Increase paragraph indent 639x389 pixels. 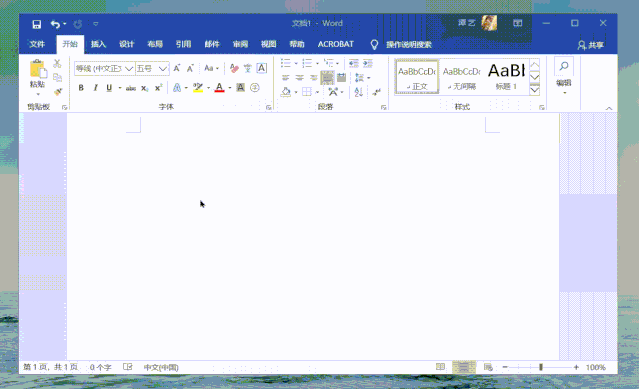click(x=368, y=63)
